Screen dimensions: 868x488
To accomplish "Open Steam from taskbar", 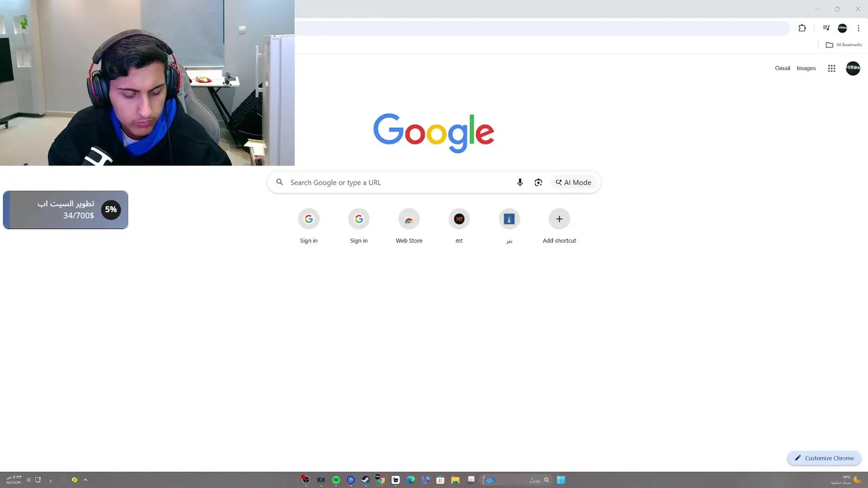I will click(366, 480).
